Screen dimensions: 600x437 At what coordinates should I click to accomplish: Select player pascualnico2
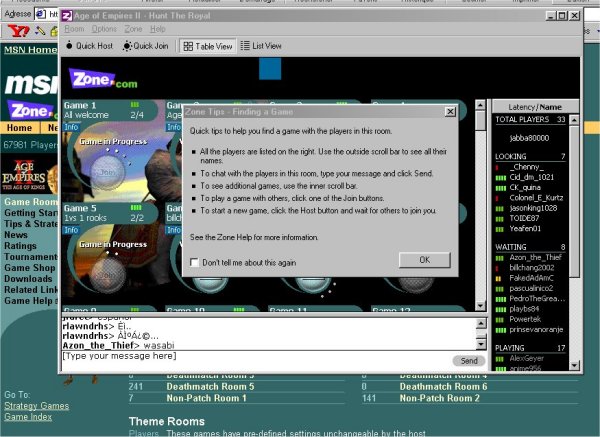pyautogui.click(x=531, y=289)
